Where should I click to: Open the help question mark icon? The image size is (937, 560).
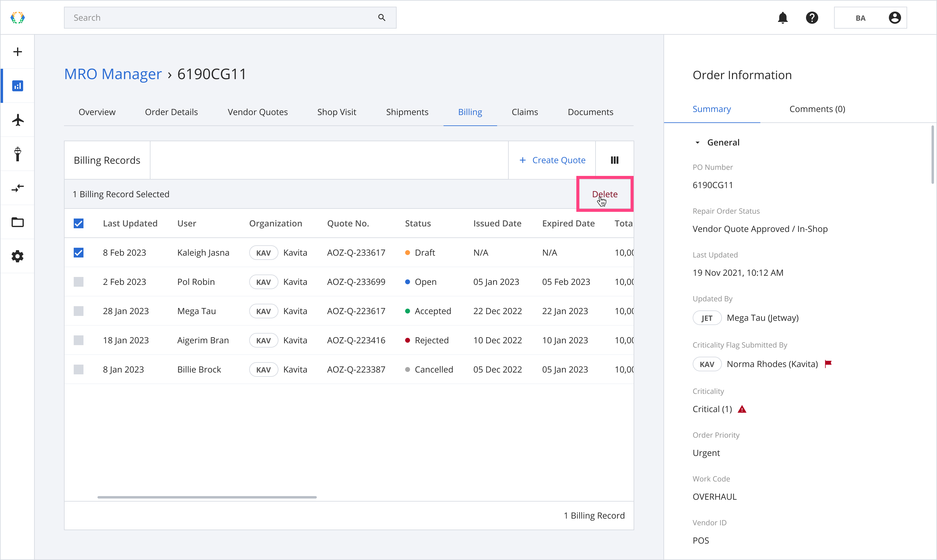tap(811, 18)
